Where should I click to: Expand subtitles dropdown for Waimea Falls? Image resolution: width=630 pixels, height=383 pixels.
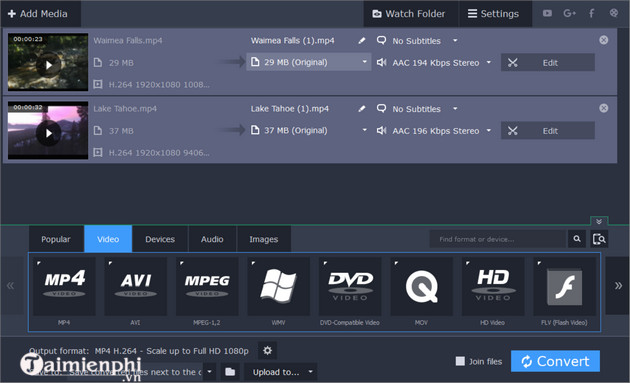[455, 40]
